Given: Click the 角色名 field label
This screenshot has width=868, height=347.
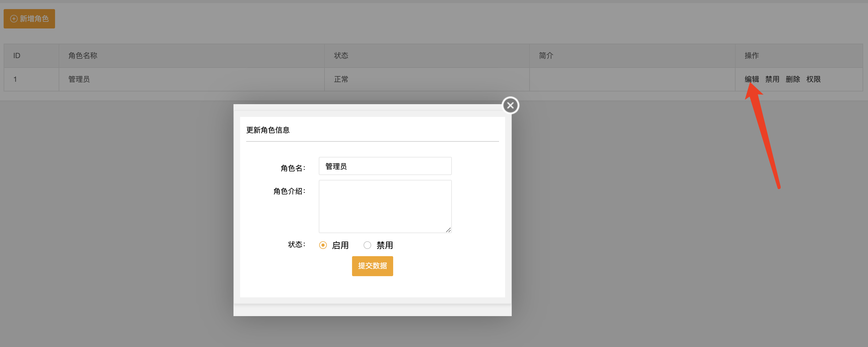Looking at the screenshot, I should pyautogui.click(x=293, y=168).
